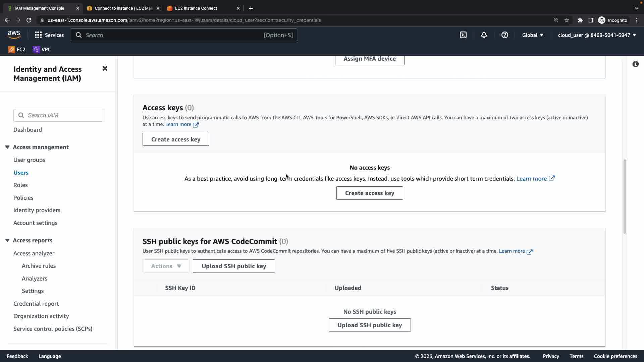This screenshot has width=644, height=362.
Task: Open EC2 shortcut in favorites bar
Action: pyautogui.click(x=17, y=50)
